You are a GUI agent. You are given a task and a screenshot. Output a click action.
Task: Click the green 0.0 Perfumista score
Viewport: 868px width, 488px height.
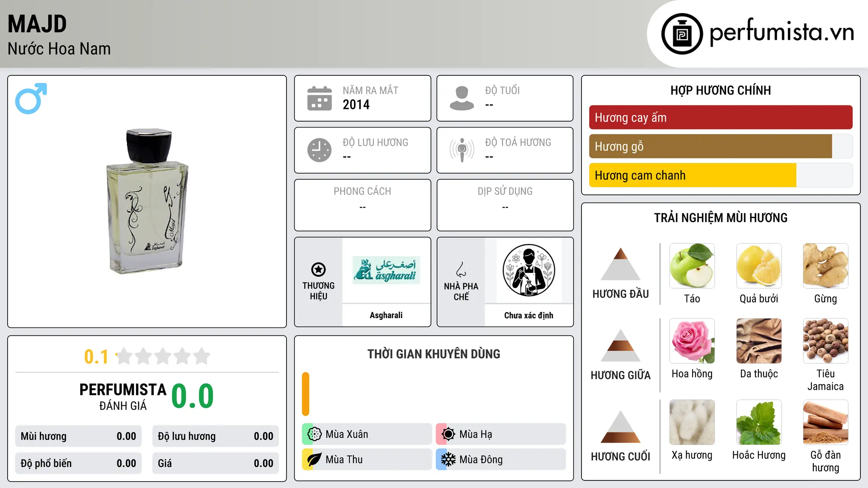tap(192, 396)
